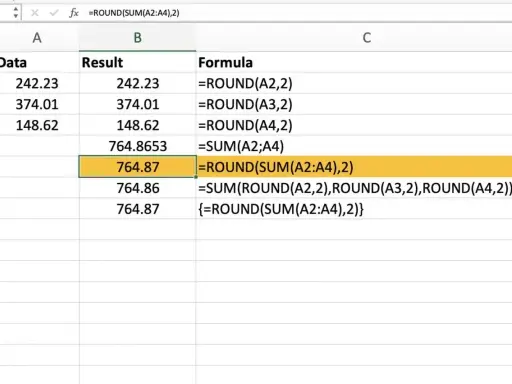Screen dimensions: 512x384
Task: Select data cell with 148.62 in column A
Action: (39, 125)
